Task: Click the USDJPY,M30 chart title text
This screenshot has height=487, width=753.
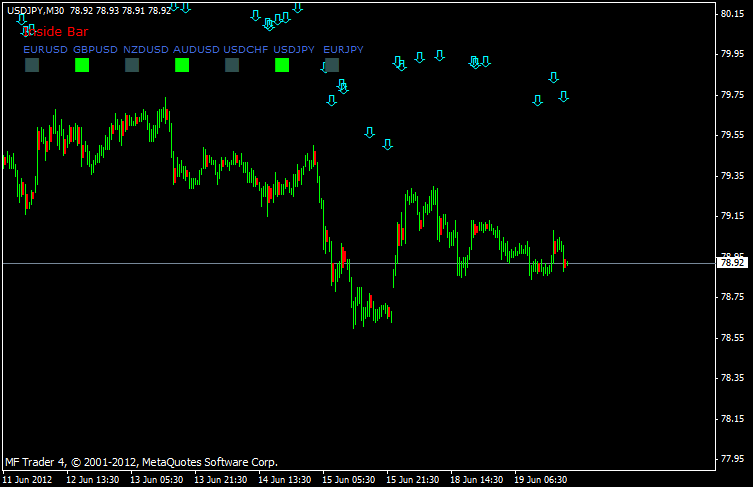Action: tap(36, 11)
